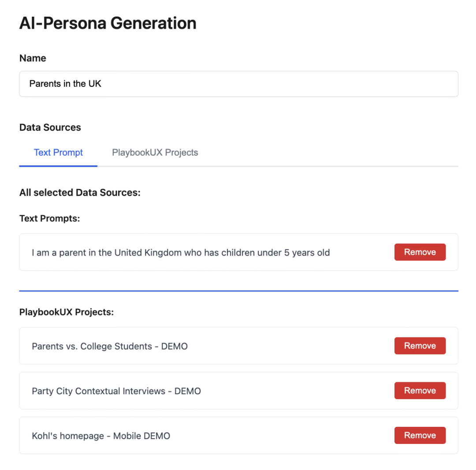Select the text prompt card about children under 5
The image size is (476, 470).
tap(181, 252)
